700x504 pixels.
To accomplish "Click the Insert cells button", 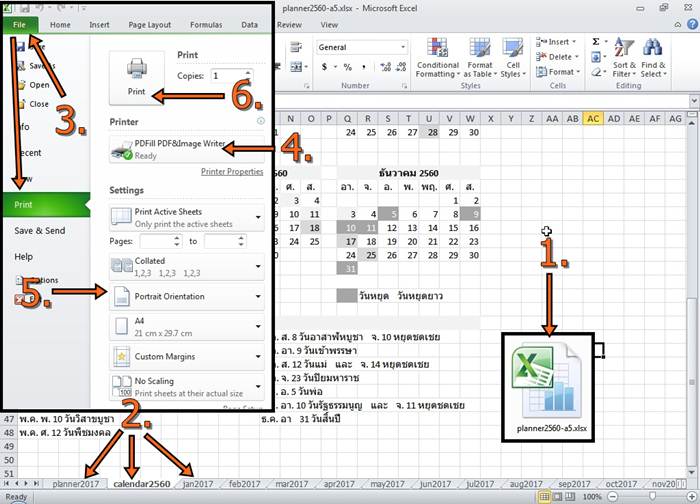I will click(557, 42).
